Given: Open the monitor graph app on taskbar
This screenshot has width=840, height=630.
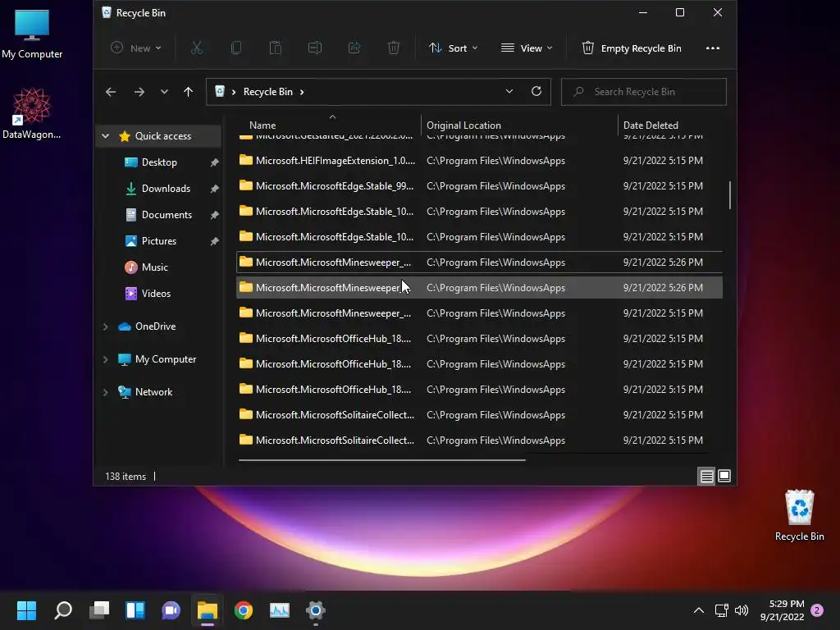Looking at the screenshot, I should (280, 610).
